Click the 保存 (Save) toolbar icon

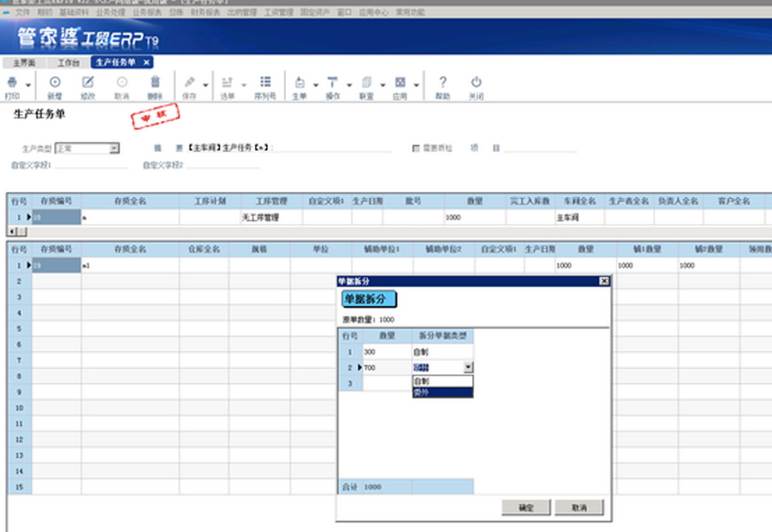tap(189, 83)
